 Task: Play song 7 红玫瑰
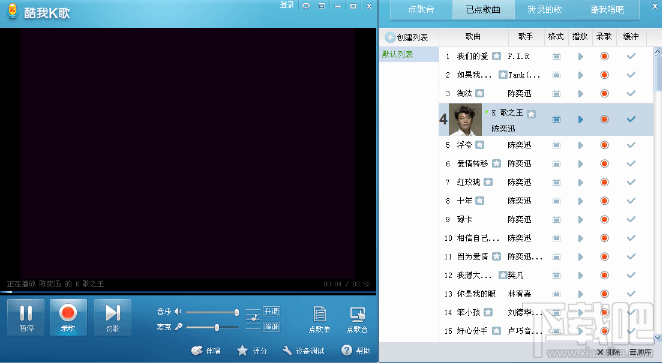coord(581,183)
